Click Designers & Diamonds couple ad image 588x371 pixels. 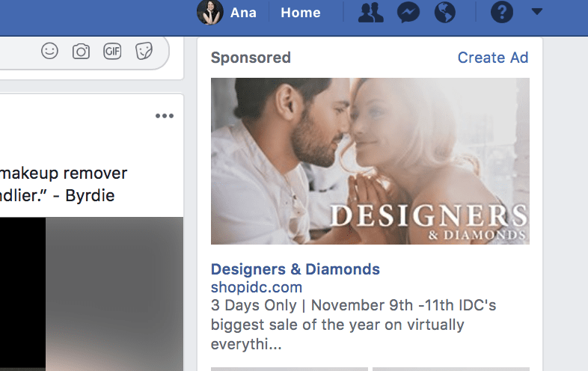[370, 161]
